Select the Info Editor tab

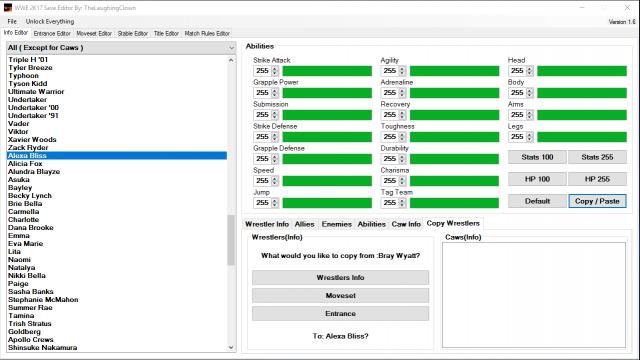(16, 33)
